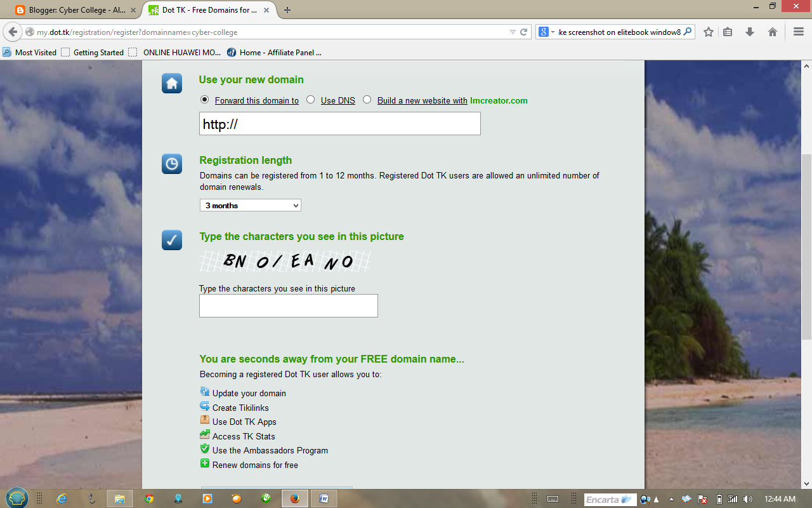The image size is (812, 508).
Task: Select the 'Use DNS' radio button
Action: (x=310, y=100)
